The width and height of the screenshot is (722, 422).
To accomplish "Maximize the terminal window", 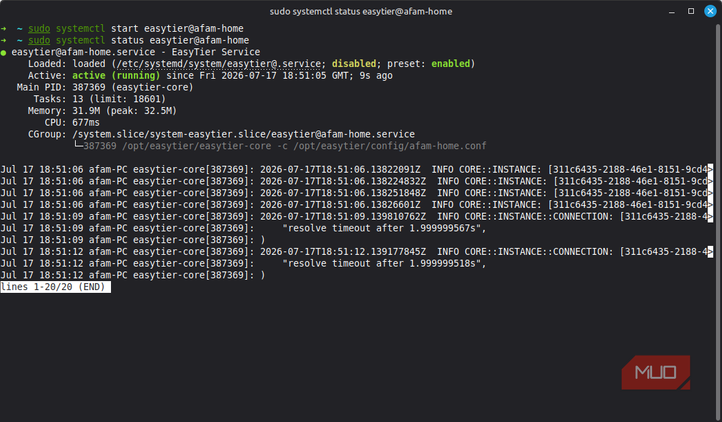I will point(691,11).
